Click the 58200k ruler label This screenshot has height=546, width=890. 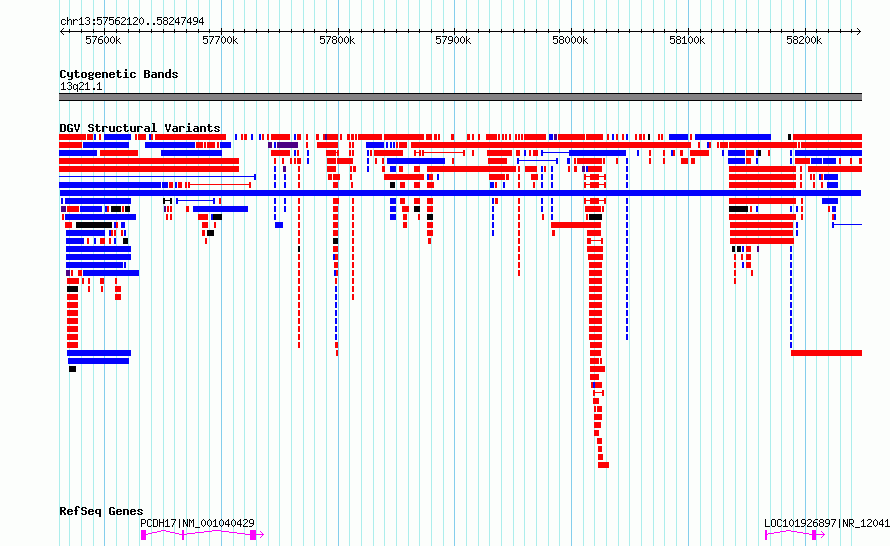click(x=804, y=40)
